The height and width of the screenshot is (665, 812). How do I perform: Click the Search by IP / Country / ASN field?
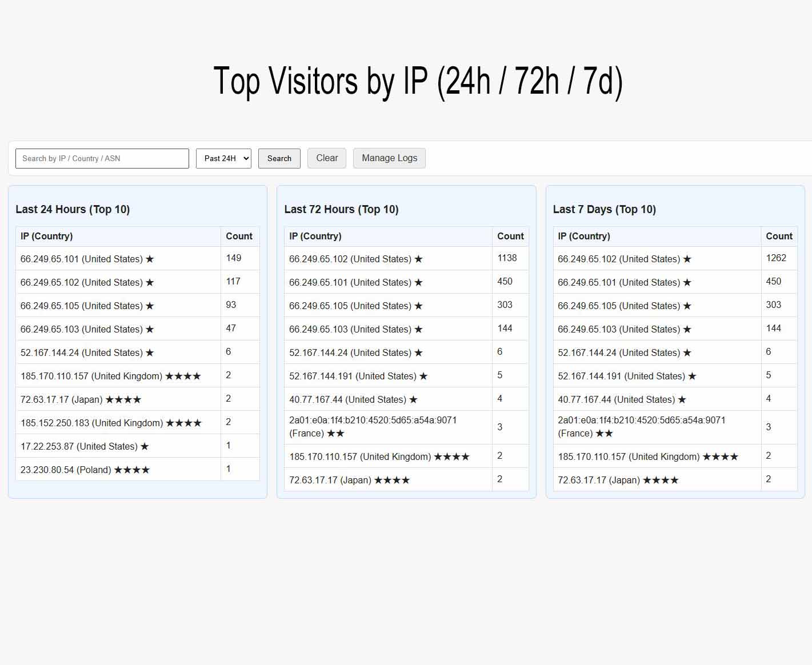102,158
